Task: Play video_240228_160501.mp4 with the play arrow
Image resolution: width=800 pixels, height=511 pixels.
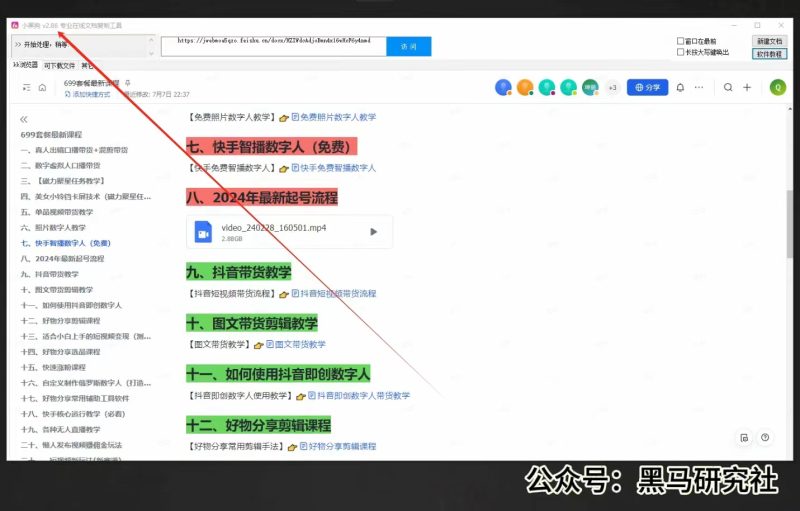Action: point(373,232)
